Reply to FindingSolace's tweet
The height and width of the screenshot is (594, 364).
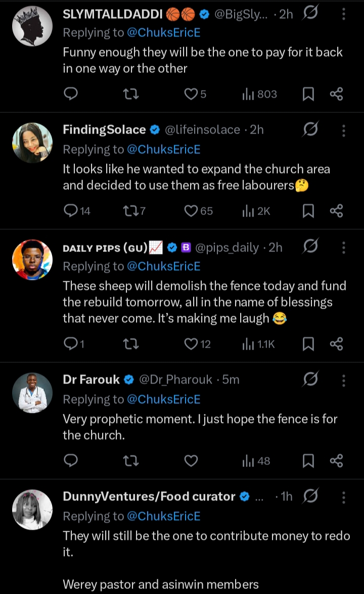(71, 211)
